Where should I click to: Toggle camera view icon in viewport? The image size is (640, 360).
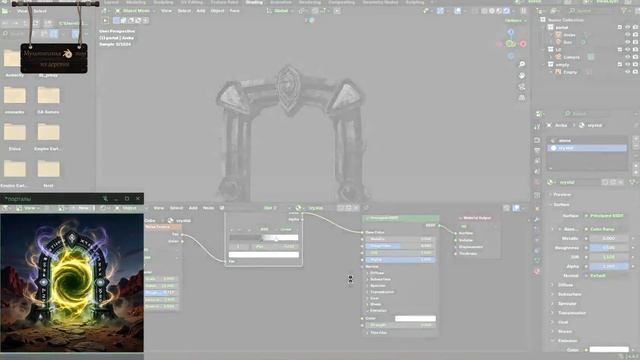coord(522,87)
